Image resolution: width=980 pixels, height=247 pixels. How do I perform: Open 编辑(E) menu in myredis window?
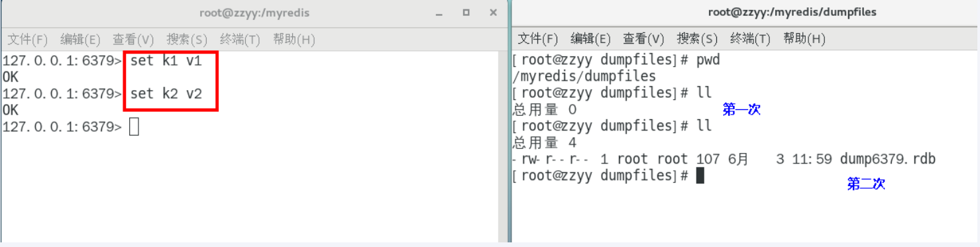pos(80,40)
